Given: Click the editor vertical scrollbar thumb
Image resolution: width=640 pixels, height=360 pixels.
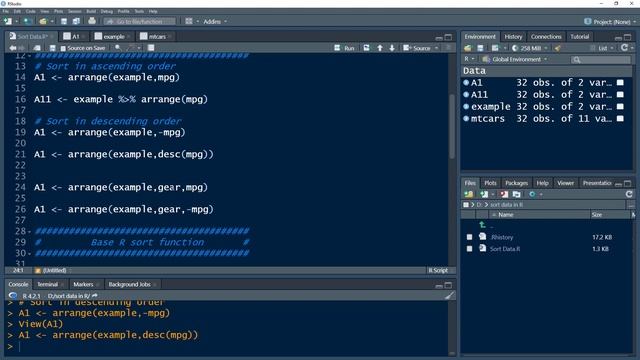Looking at the screenshot, I should pos(451,126).
